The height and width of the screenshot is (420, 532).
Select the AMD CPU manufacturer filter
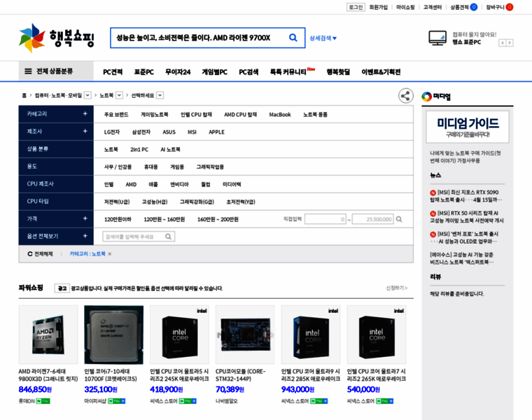[131, 184]
